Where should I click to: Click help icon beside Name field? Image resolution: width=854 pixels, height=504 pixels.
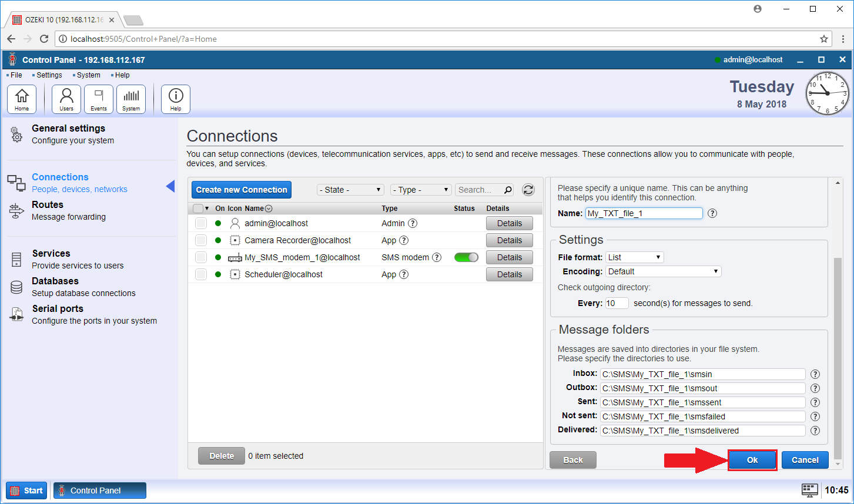(712, 213)
